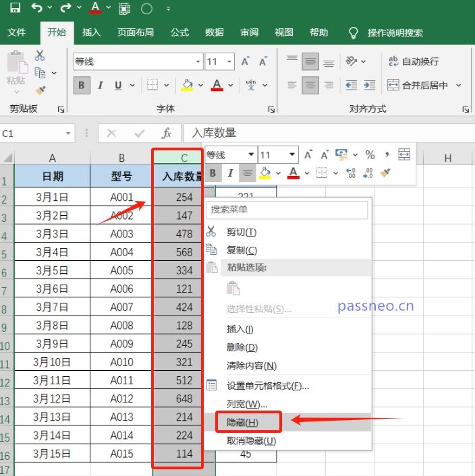Expand the ribbon borders dropdown arrow
Screen dimensions: 475x476
coord(167,86)
